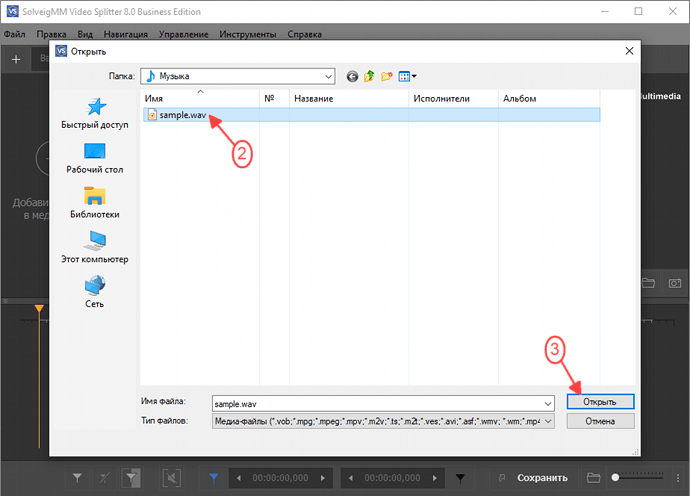The height and width of the screenshot is (496, 690).
Task: Close the Открыть dialog
Action: pyautogui.click(x=629, y=51)
